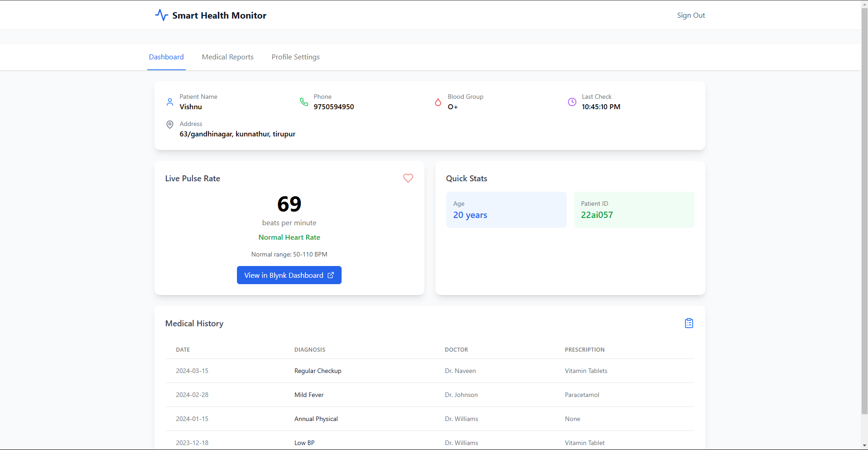Click Normal range: 50-110 BPM text
The height and width of the screenshot is (450, 868).
(x=289, y=254)
